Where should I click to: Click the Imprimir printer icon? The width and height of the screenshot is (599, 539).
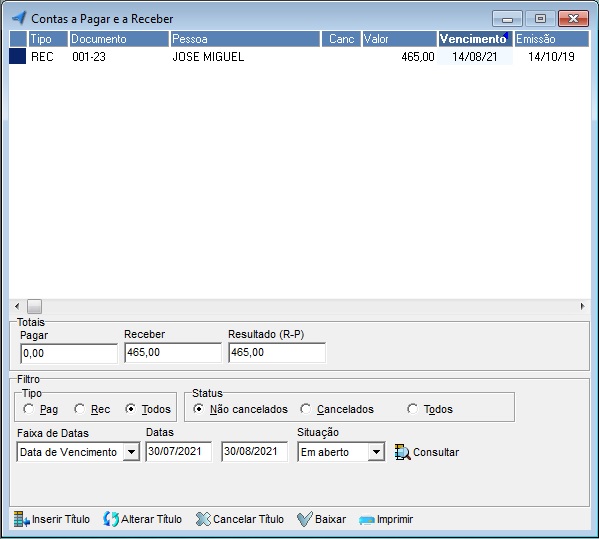point(366,520)
